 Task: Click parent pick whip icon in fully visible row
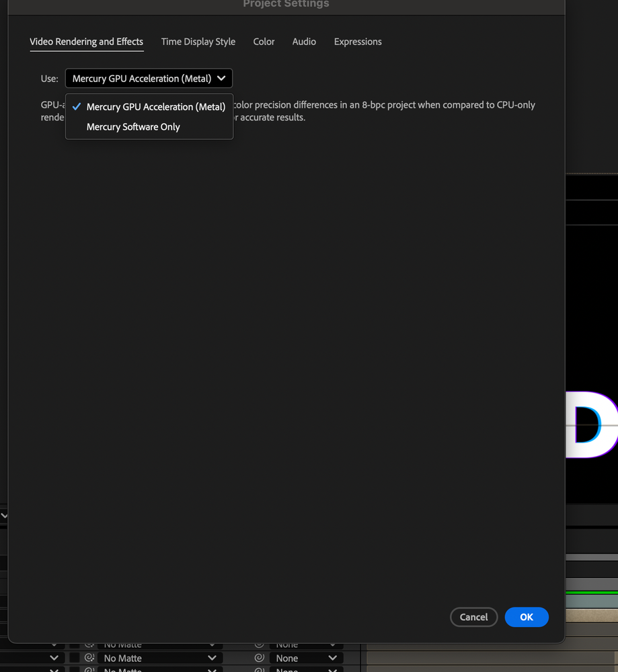(260, 658)
